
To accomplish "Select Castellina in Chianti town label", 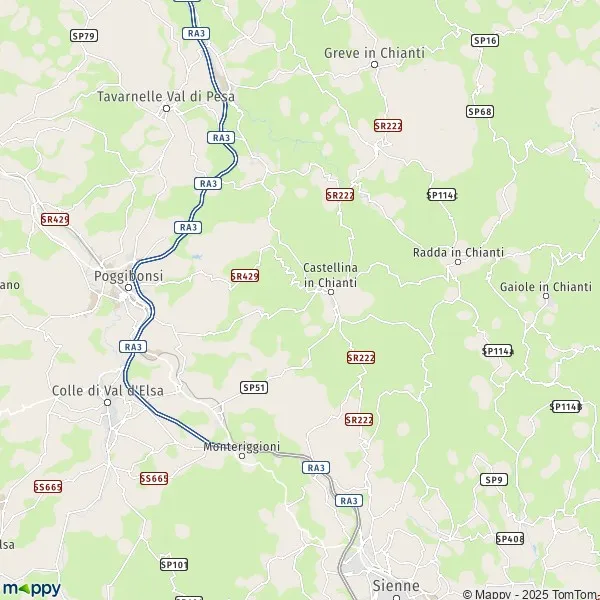I will tap(330, 275).
